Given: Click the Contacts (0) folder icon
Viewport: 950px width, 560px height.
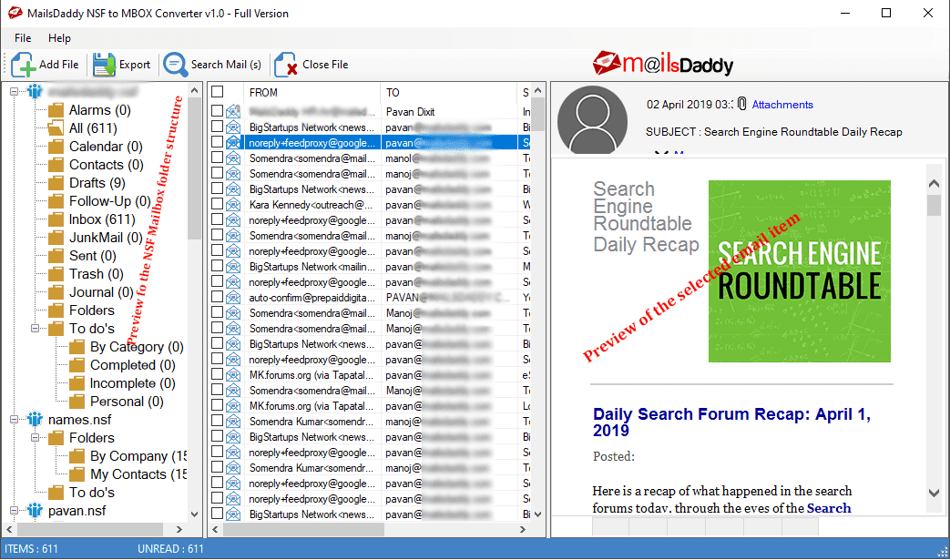Looking at the screenshot, I should pos(56,165).
